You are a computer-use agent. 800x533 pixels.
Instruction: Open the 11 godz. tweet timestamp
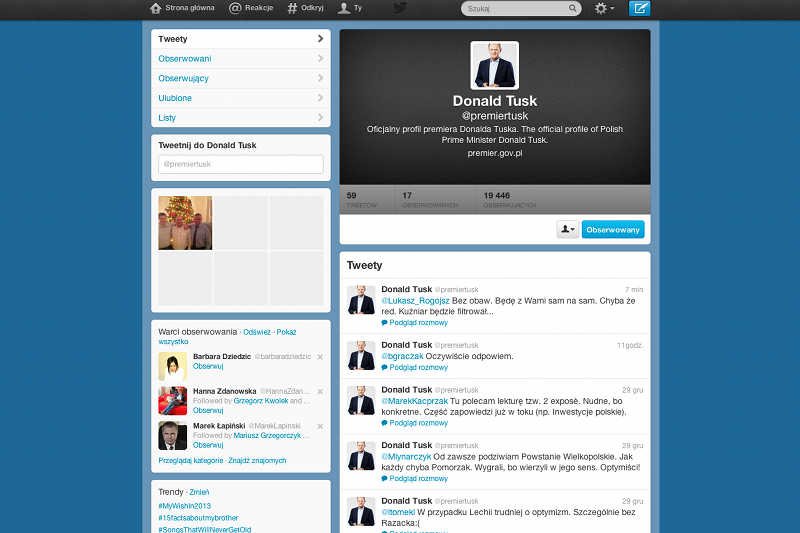coord(630,345)
